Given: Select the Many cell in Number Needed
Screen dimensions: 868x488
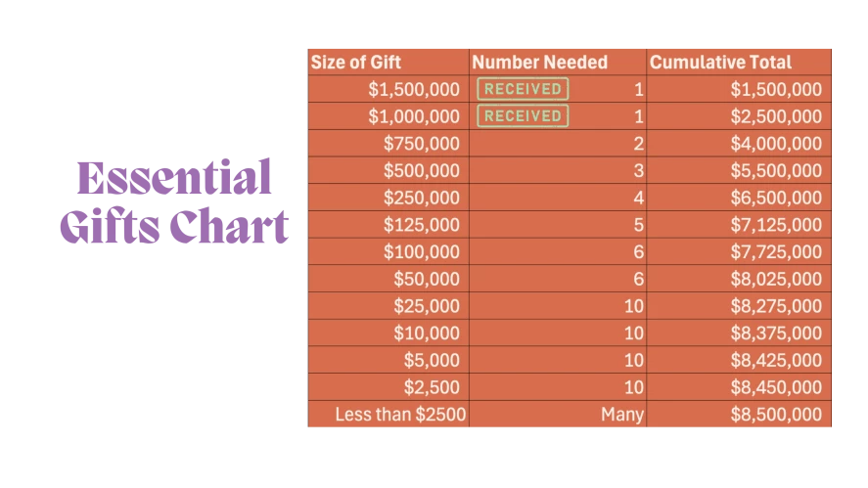Looking at the screenshot, I should [622, 414].
